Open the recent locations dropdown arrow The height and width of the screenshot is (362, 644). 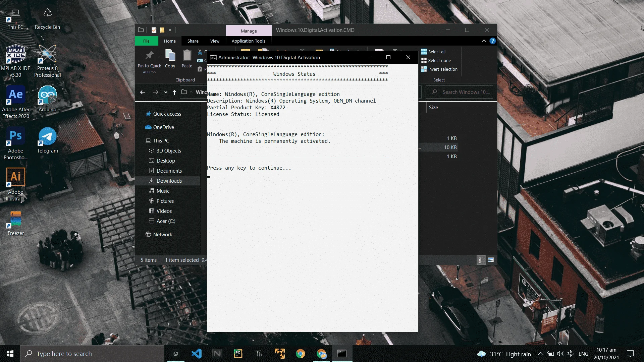pos(166,92)
